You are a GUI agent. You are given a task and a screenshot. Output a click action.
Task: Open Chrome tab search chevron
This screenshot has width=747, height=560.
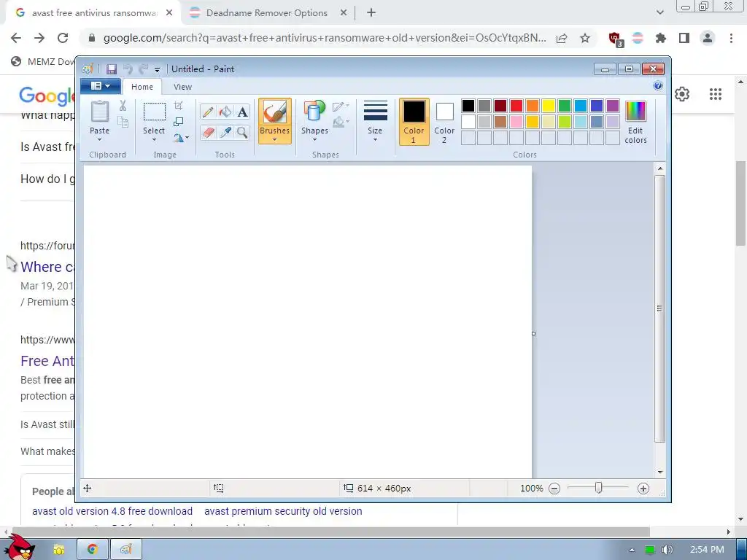[659, 12]
